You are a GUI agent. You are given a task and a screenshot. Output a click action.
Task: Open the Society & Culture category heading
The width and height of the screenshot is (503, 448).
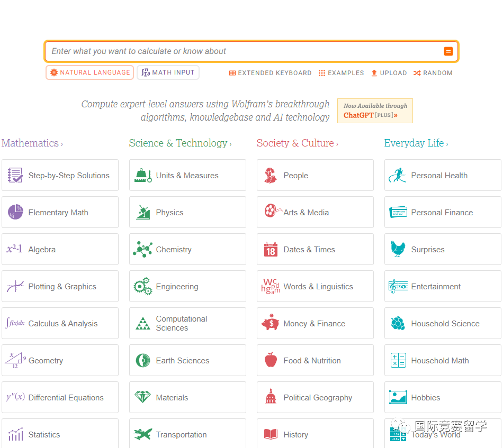click(x=298, y=143)
